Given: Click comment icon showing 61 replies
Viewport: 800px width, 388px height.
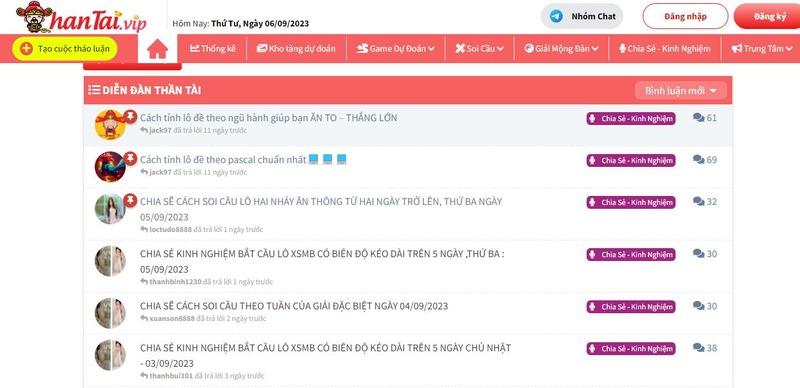Looking at the screenshot, I should coord(698,117).
